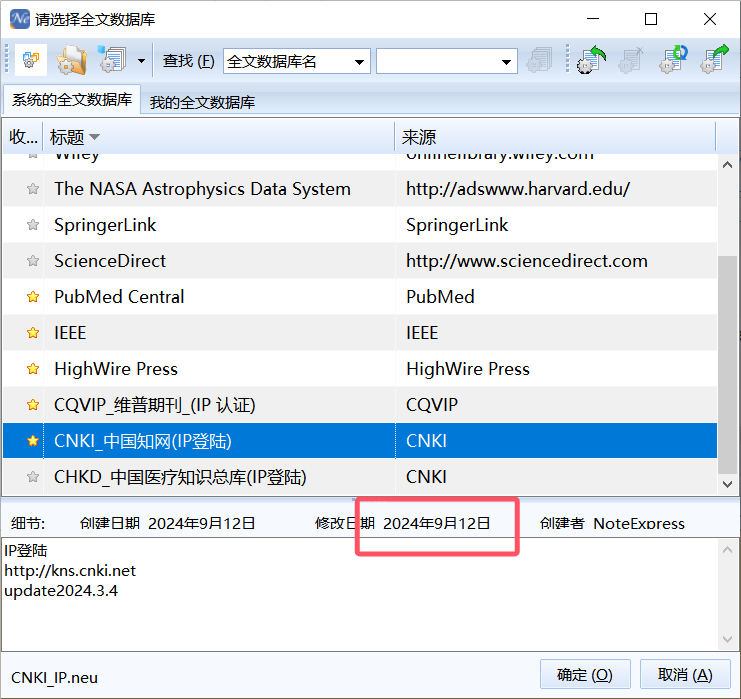Switch to 我的全文数据库 tab
Screen dimensions: 741x699
point(202,102)
